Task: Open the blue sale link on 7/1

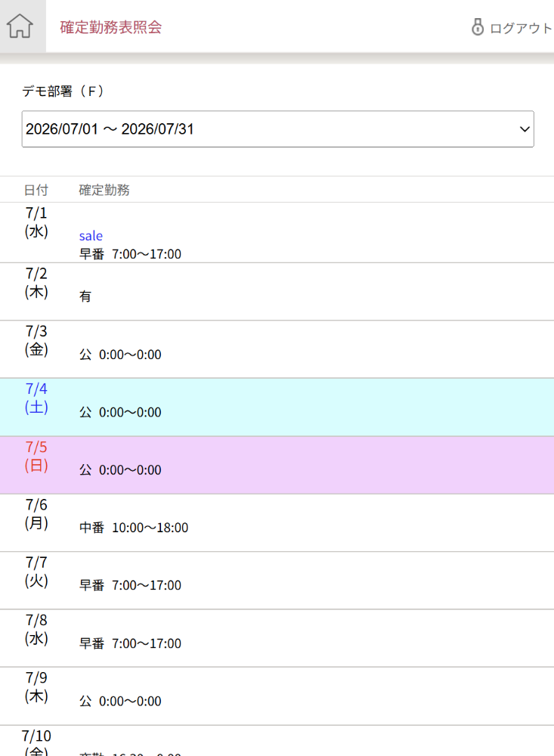Action: click(x=91, y=236)
